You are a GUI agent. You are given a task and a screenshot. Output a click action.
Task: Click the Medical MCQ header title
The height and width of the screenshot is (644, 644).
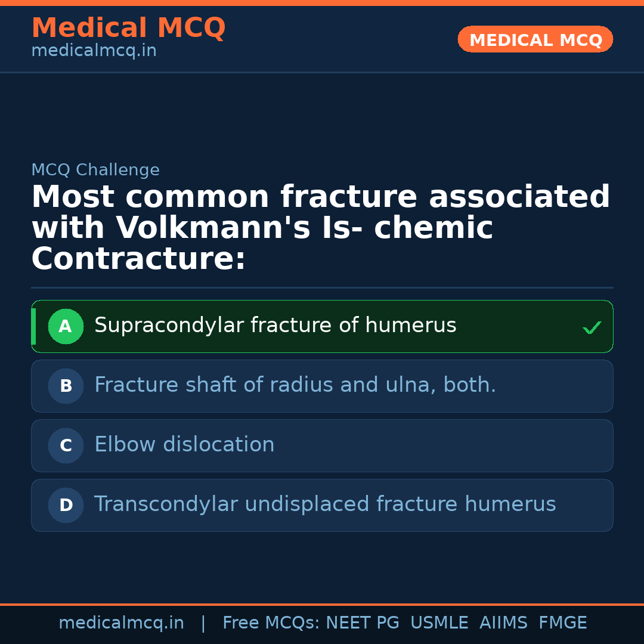(x=128, y=28)
